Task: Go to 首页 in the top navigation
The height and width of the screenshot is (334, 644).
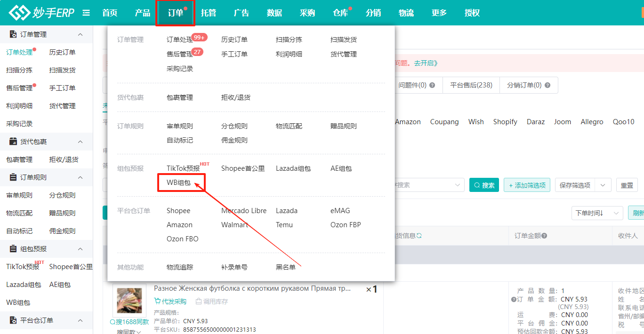Action: pos(110,13)
